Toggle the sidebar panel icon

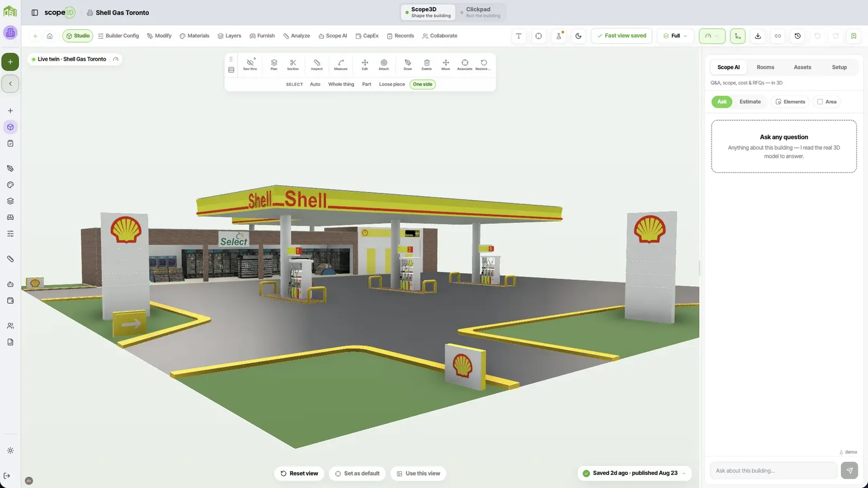(x=35, y=12)
